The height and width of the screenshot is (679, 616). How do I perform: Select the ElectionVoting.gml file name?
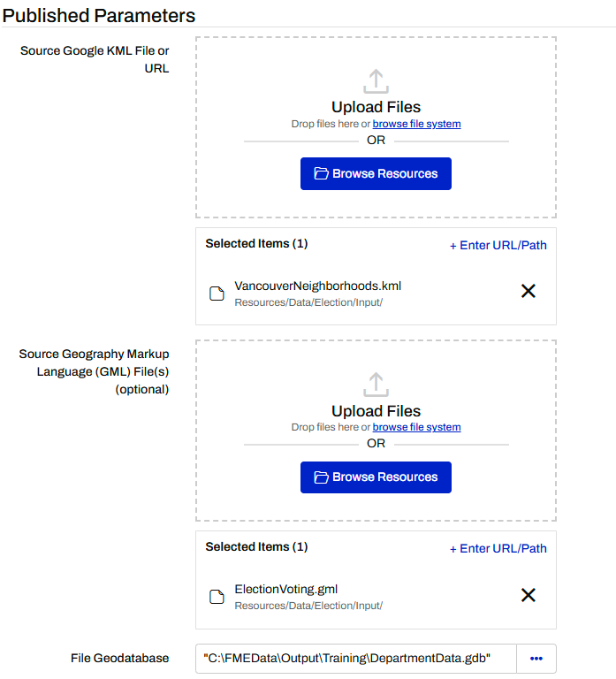tap(285, 589)
